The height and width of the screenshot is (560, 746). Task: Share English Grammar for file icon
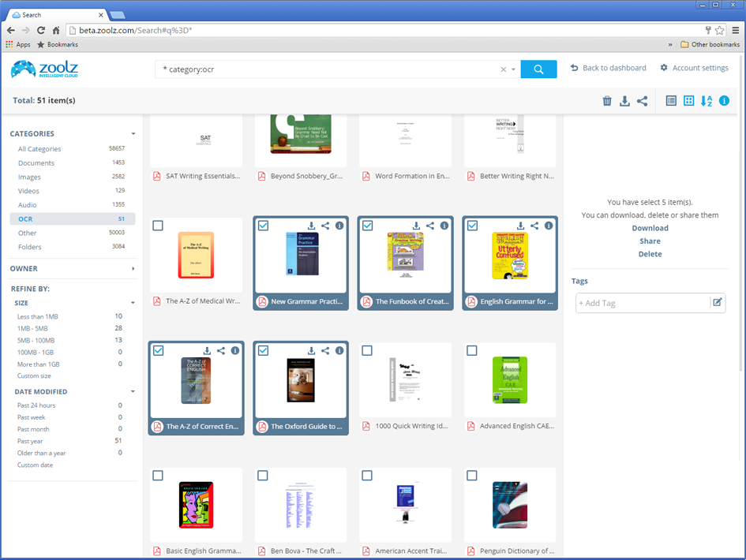tap(534, 226)
